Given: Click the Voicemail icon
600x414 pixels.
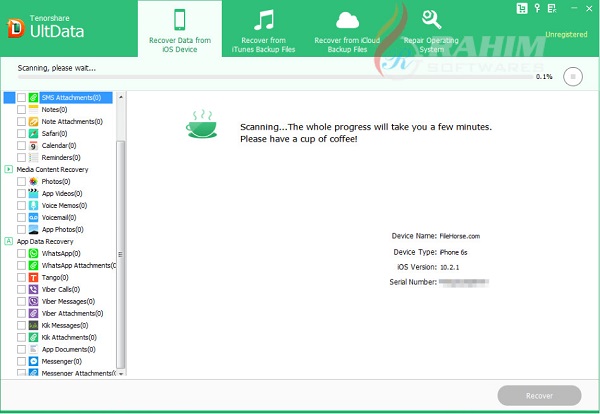Looking at the screenshot, I should (33, 217).
